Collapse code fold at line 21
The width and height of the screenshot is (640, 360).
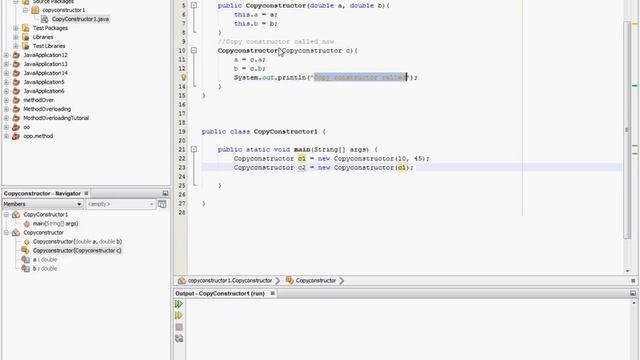click(x=194, y=149)
